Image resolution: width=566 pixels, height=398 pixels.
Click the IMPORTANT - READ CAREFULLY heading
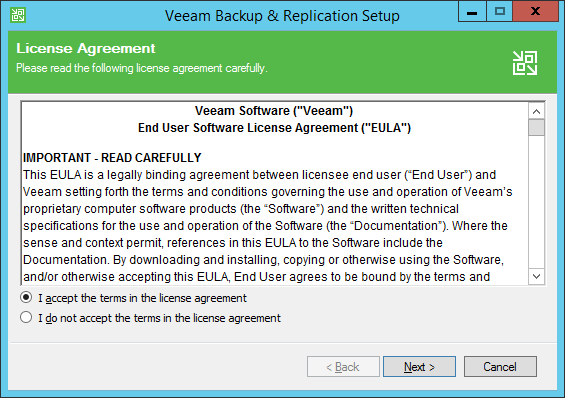[x=112, y=158]
